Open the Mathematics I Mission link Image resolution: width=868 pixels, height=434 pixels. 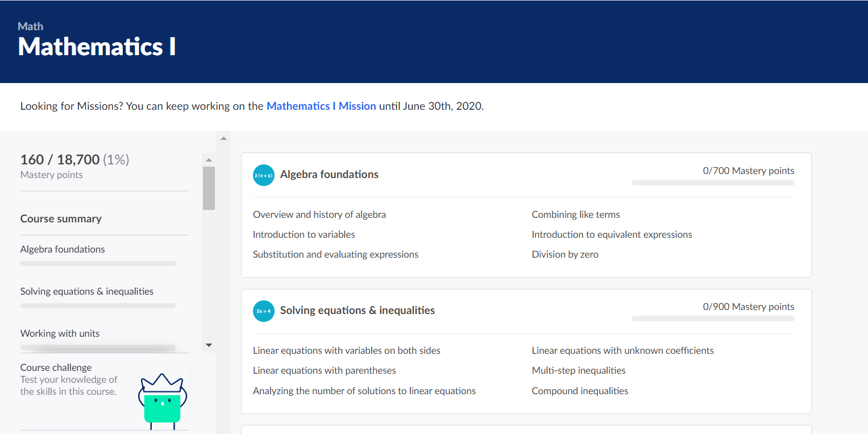[x=321, y=106]
